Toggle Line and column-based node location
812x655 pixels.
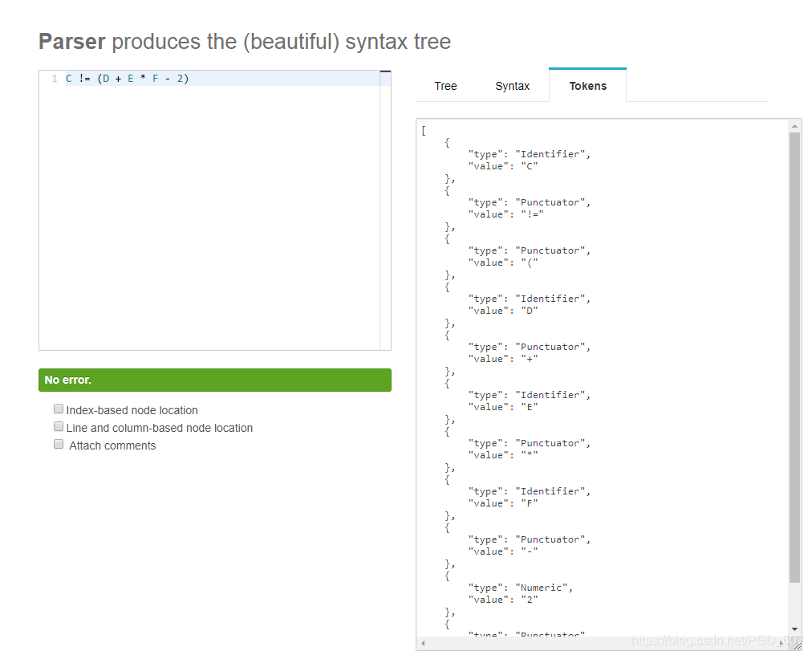pyautogui.click(x=59, y=426)
